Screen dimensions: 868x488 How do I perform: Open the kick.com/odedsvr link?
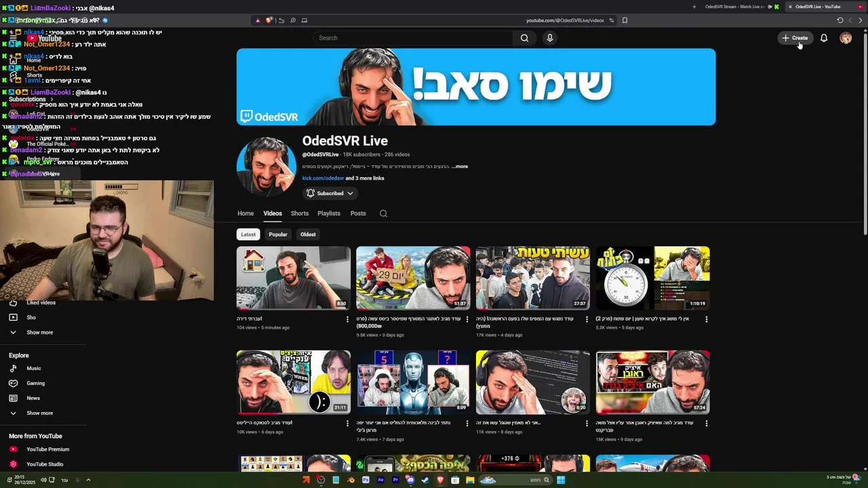323,178
